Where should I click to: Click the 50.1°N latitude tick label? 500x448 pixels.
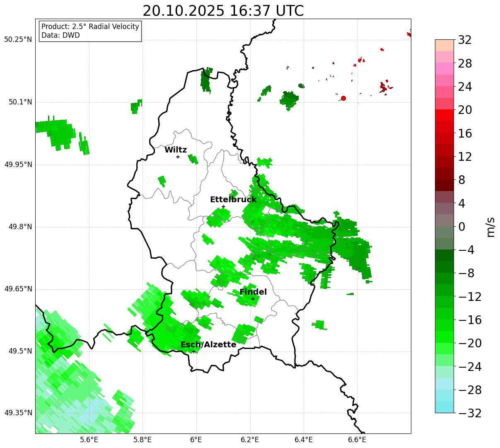pos(20,102)
